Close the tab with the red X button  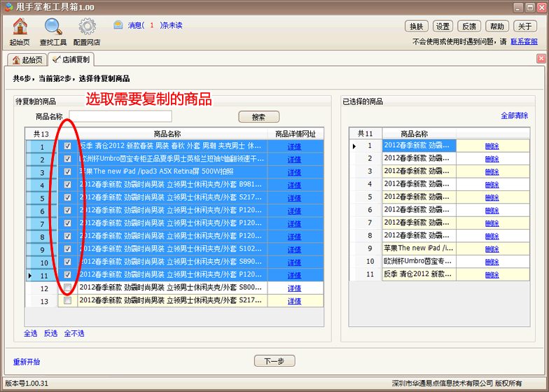click(x=541, y=59)
